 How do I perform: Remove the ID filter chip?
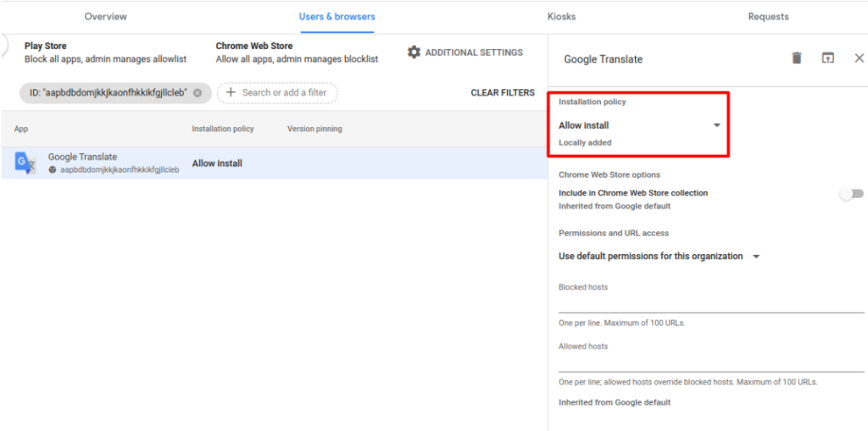coord(198,93)
